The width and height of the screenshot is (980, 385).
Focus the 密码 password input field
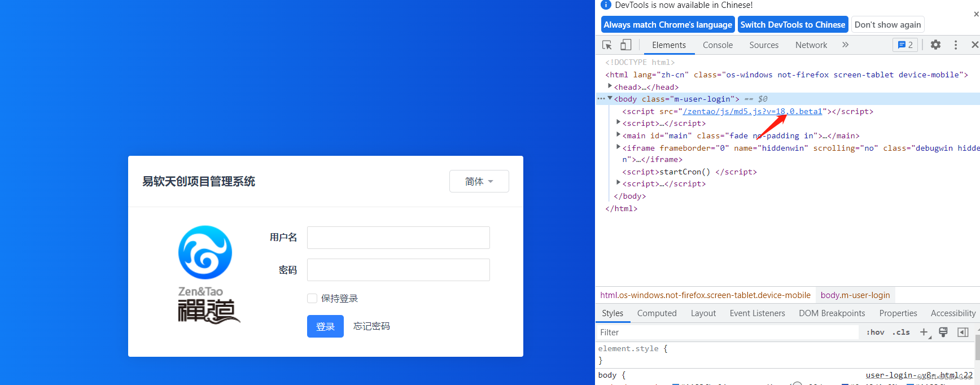pyautogui.click(x=399, y=270)
